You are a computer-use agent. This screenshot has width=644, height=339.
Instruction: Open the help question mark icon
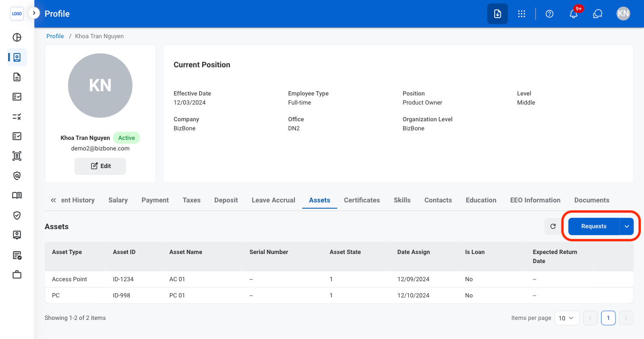[550, 14]
